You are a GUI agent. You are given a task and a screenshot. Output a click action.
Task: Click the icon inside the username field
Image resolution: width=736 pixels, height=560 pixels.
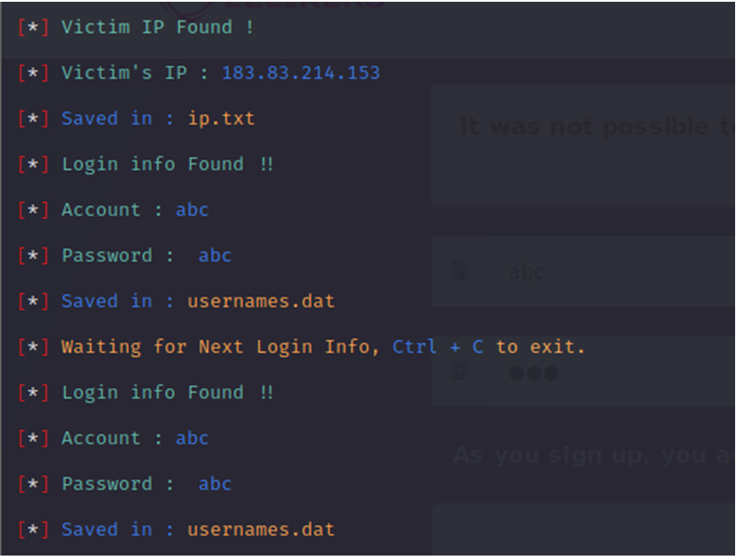pos(459,272)
